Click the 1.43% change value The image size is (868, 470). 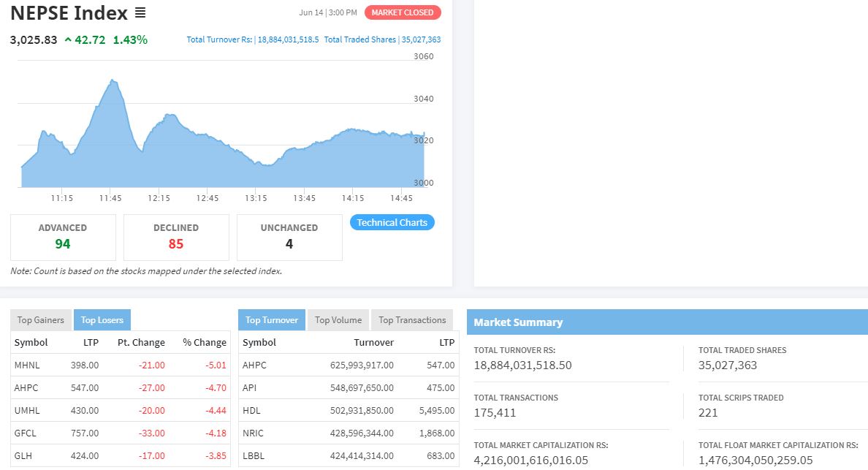[x=130, y=40]
